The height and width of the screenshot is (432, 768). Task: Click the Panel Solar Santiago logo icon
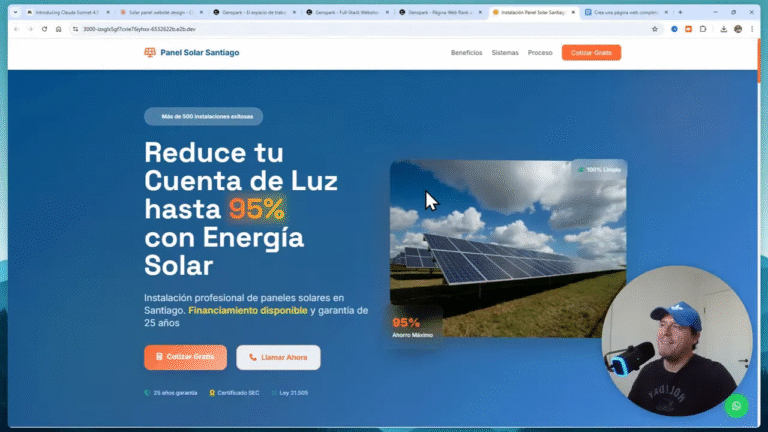[150, 52]
